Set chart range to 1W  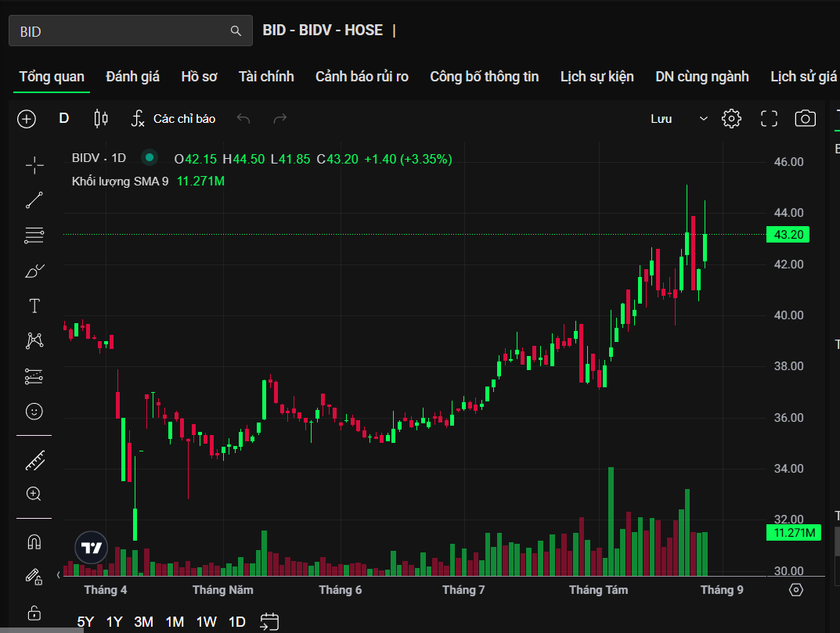point(206,622)
